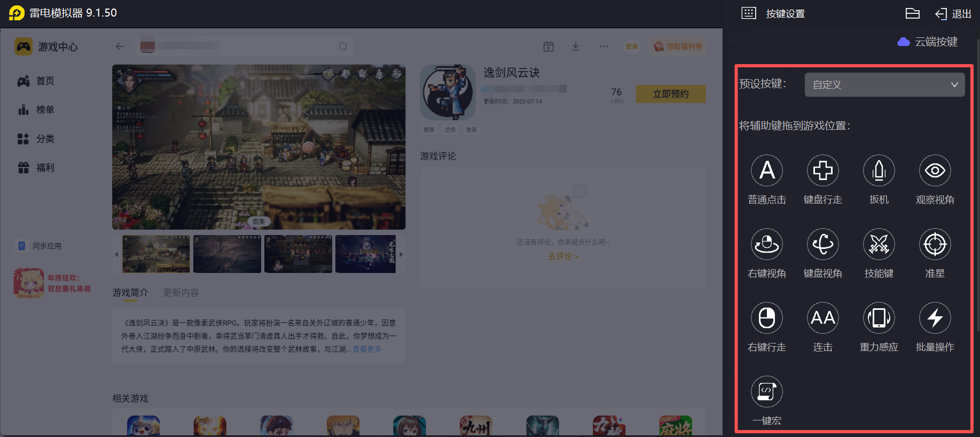Open the 年终狂欢 promotion banner
Viewport: 980px width, 437px height.
click(52, 283)
